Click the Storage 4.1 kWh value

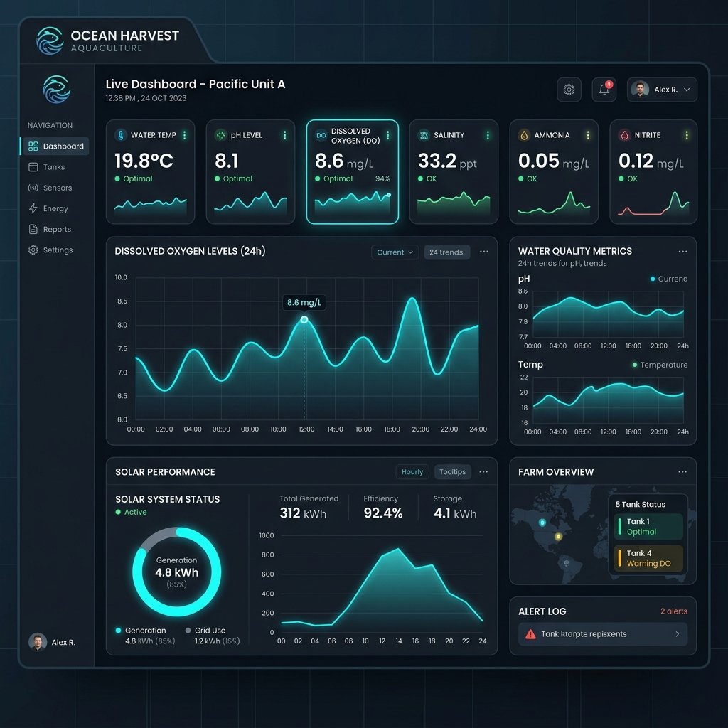455,513
